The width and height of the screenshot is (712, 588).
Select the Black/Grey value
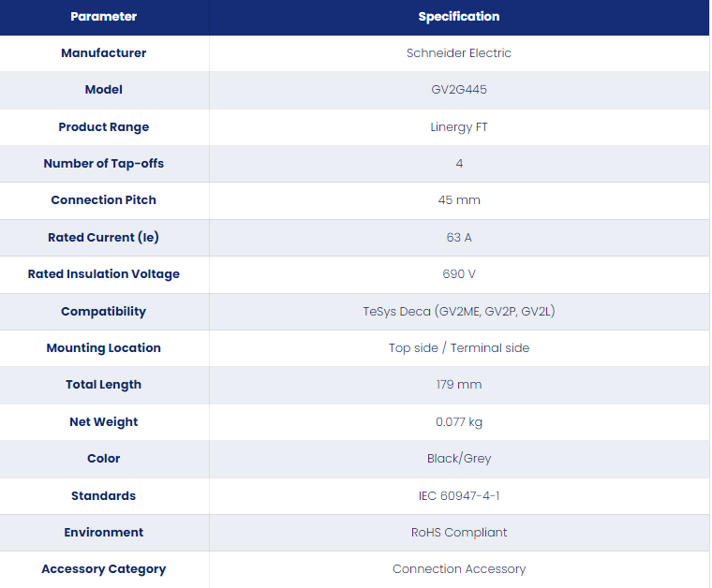pos(459,459)
